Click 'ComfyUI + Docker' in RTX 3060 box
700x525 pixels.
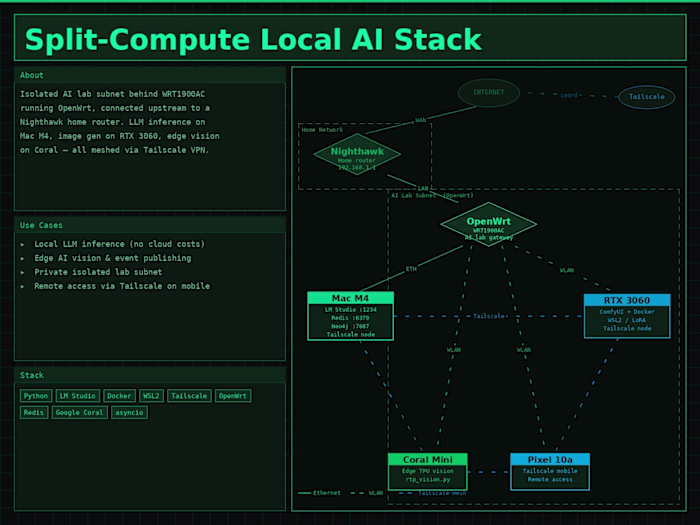[x=627, y=312]
